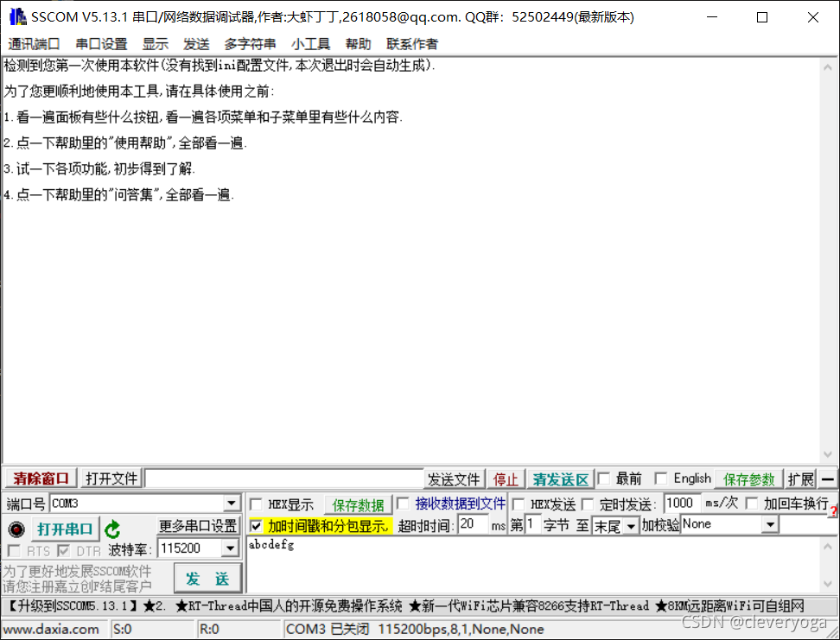Click the green refresh ports icon
This screenshot has height=640, width=840.
point(112,529)
